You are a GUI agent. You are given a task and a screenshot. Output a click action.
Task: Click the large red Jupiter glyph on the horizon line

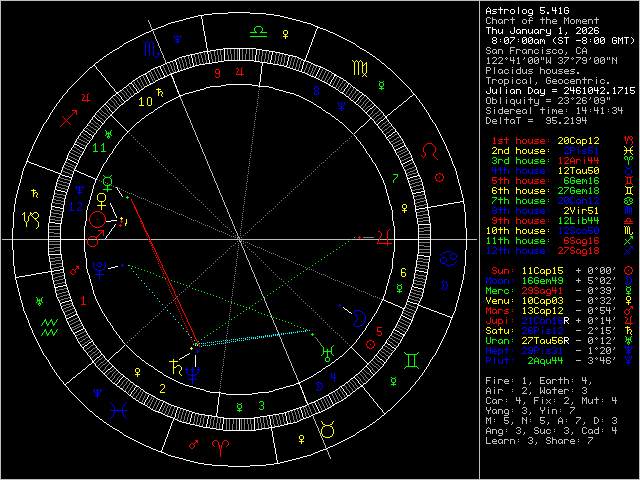[x=384, y=237]
